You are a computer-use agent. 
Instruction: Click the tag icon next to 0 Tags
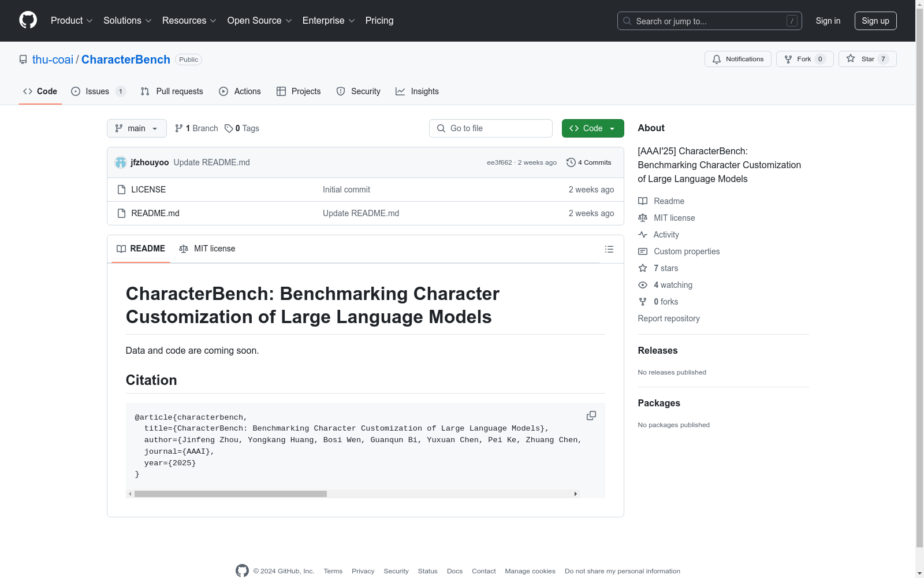[229, 128]
